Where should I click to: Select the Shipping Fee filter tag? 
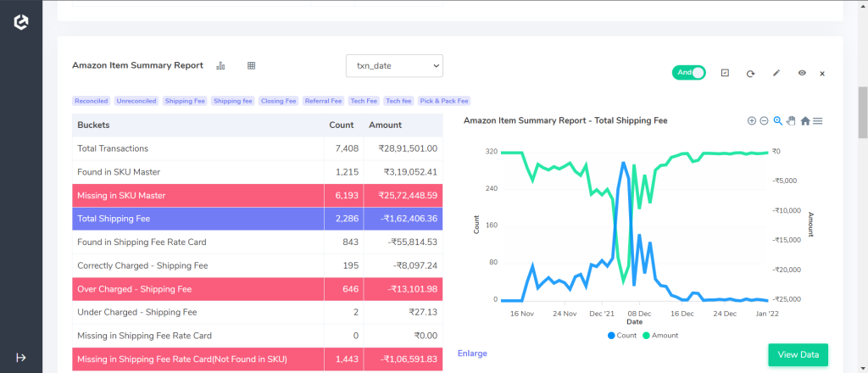185,101
